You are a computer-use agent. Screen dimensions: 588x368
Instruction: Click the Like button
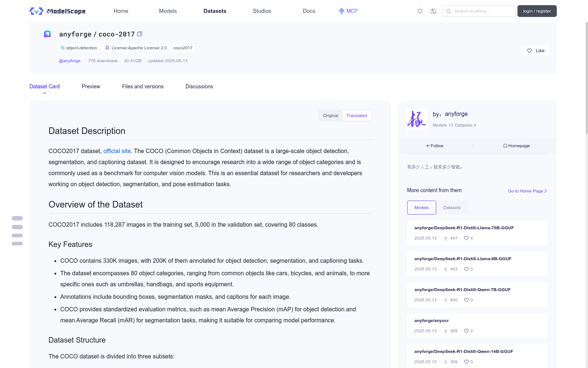coord(535,51)
